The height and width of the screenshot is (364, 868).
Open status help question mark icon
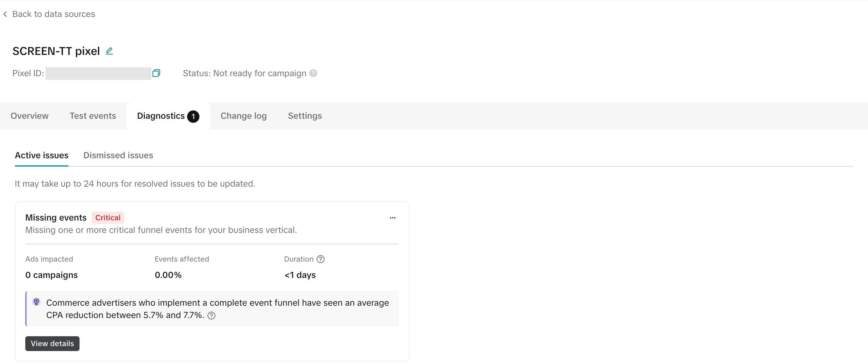[x=313, y=73]
